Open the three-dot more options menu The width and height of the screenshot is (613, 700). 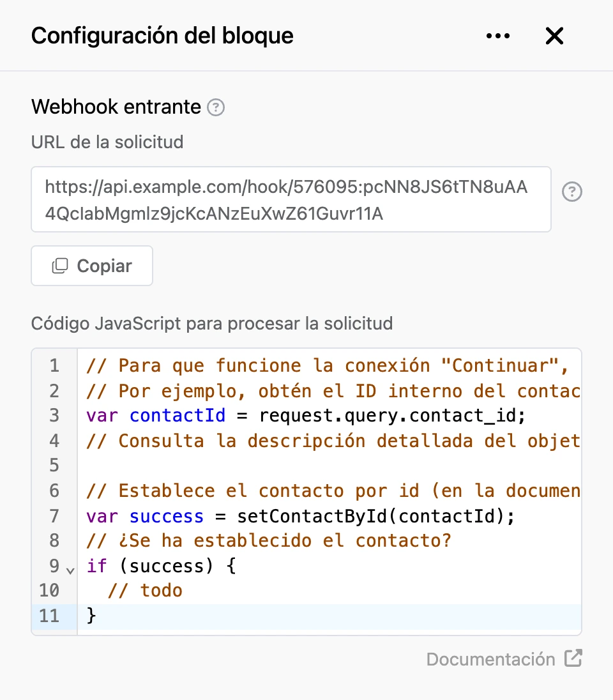(498, 36)
